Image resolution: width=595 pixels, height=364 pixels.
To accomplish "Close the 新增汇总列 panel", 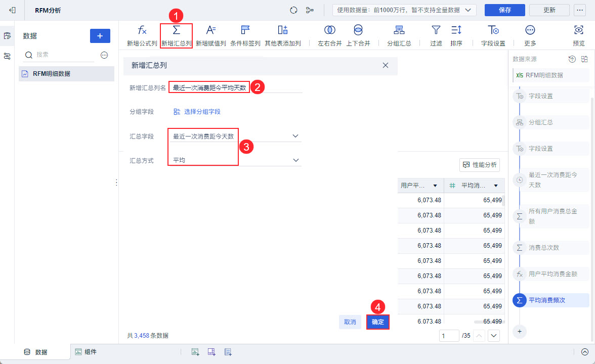I will point(386,65).
